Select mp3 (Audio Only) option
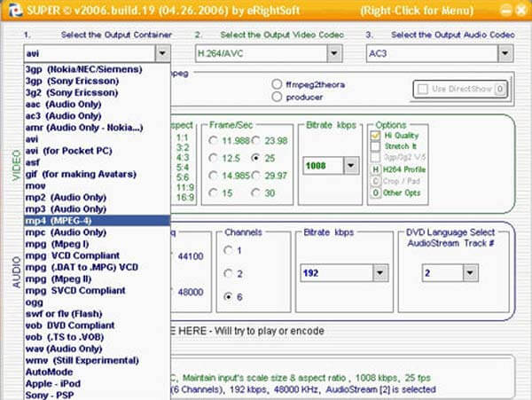Image resolution: width=532 pixels, height=400 pixels. tap(97, 209)
